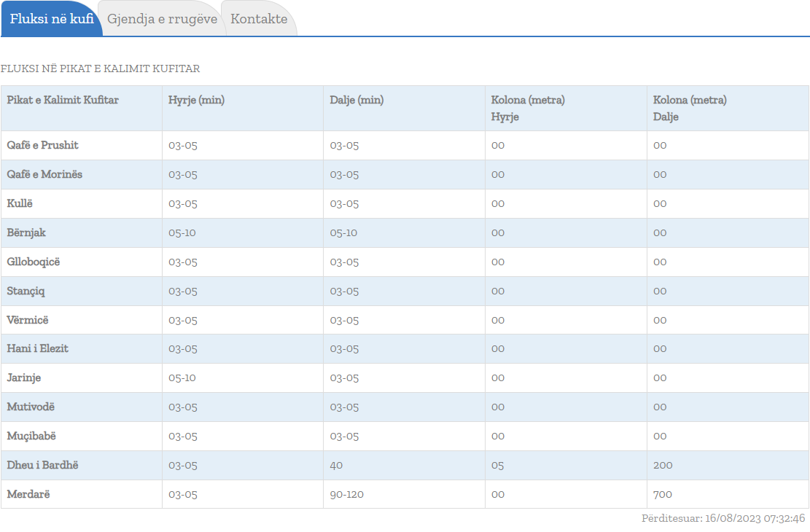Click the Mutivodë border crossing name
810x532 pixels.
pyautogui.click(x=31, y=407)
